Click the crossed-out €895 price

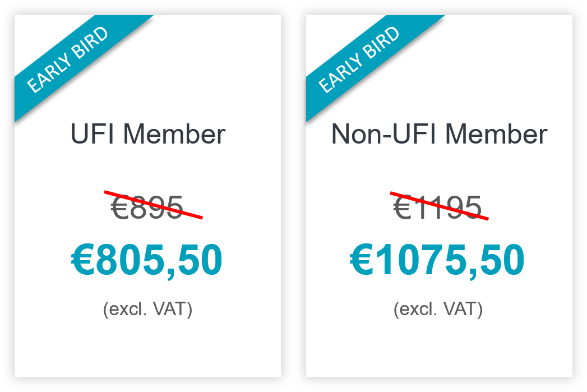tap(148, 207)
